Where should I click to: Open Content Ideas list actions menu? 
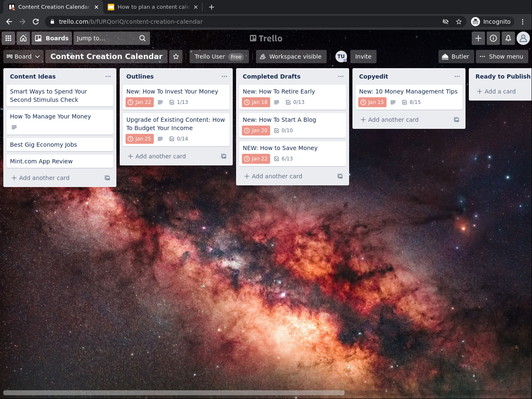pyautogui.click(x=108, y=76)
